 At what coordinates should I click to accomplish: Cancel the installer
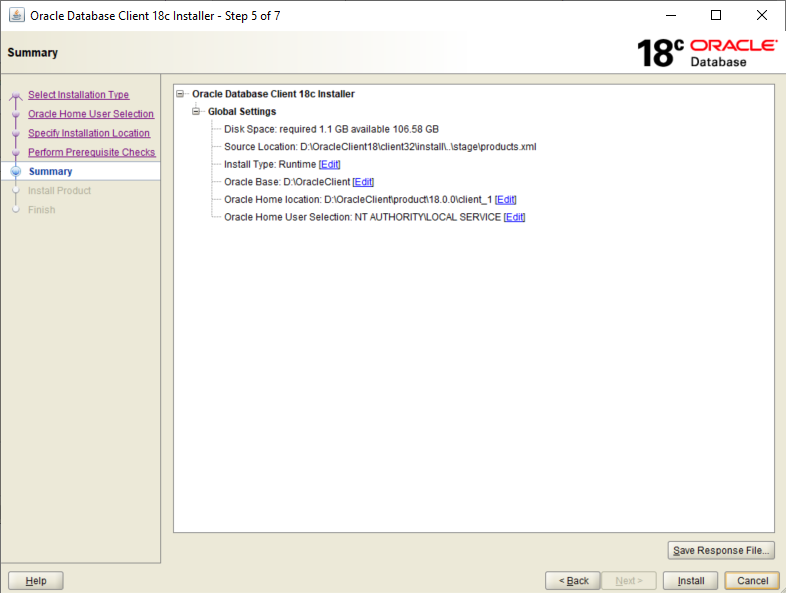coord(752,580)
